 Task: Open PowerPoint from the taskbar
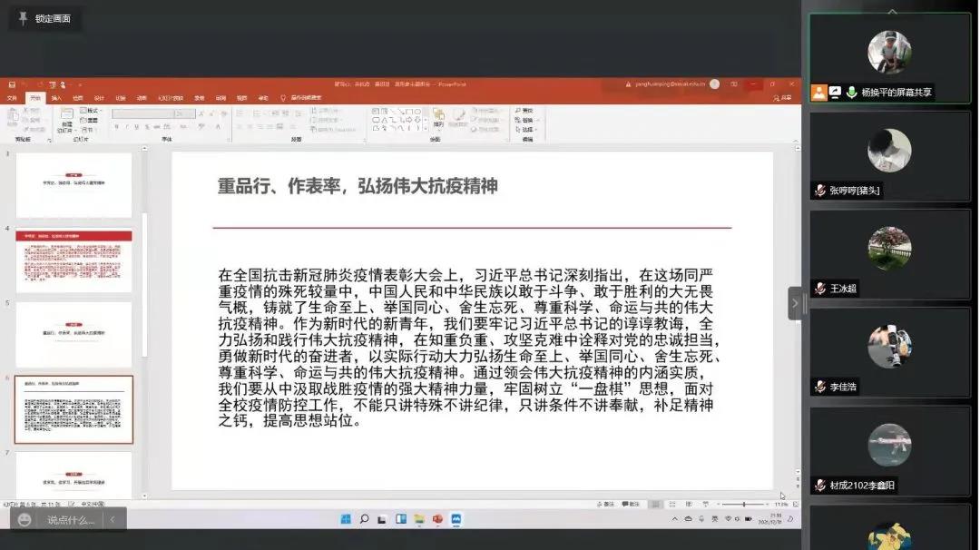pos(437,519)
